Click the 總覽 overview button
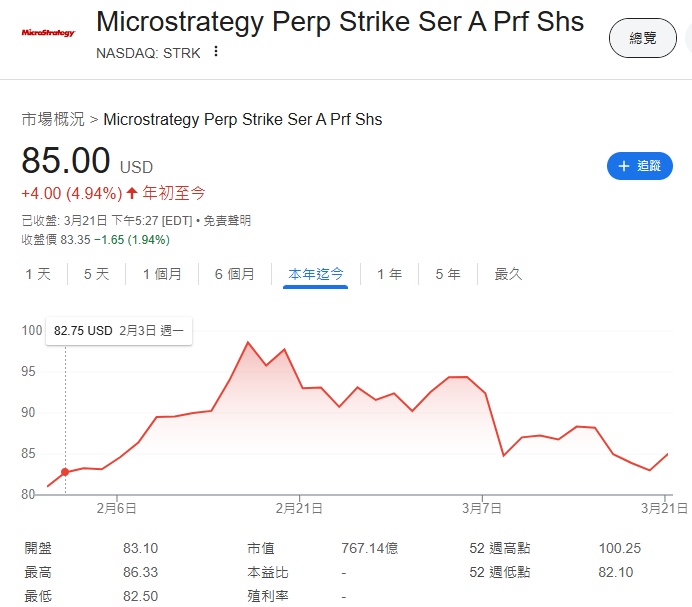 pos(642,38)
